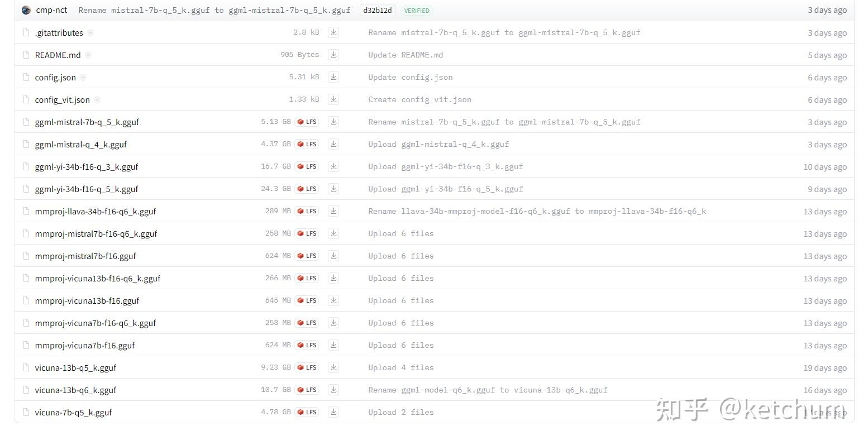This screenshot has height=445, width=868.
Task: Click the d32b12d commit hash
Action: [x=377, y=9]
